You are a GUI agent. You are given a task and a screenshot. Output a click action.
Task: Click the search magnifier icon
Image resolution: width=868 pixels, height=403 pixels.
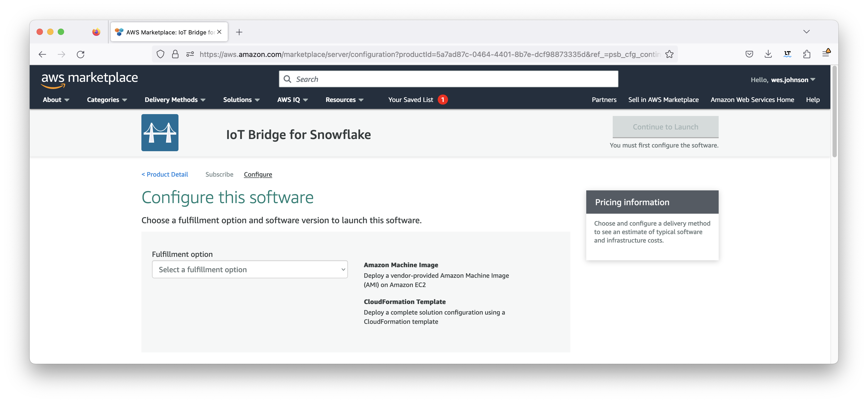[287, 79]
